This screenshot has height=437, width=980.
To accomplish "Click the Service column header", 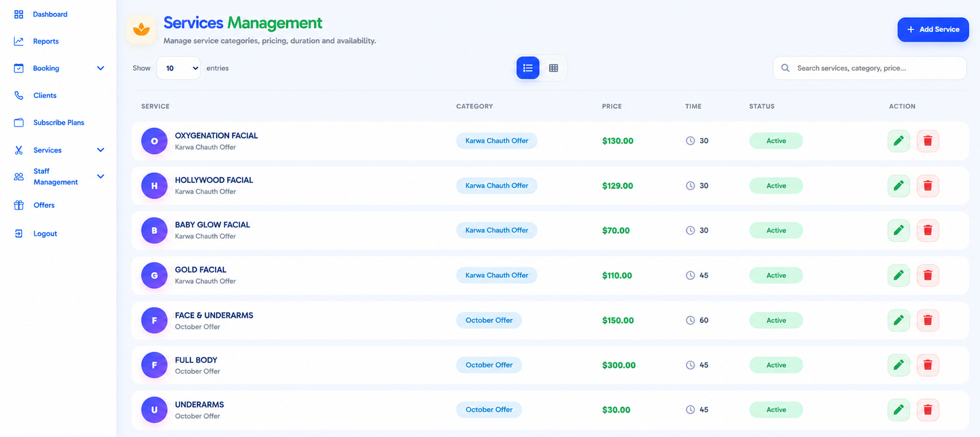I will pyautogui.click(x=156, y=106).
